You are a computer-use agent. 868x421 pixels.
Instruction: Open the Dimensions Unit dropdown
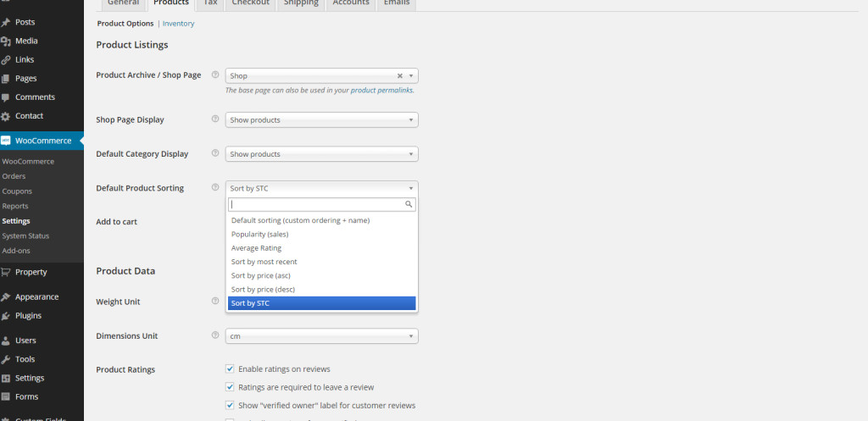click(322, 336)
